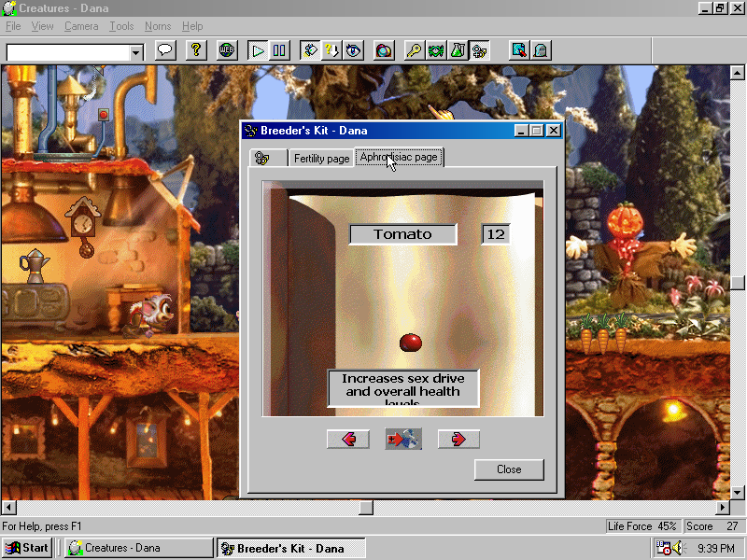Click the Creatures egg title bar icon

coord(9,8)
